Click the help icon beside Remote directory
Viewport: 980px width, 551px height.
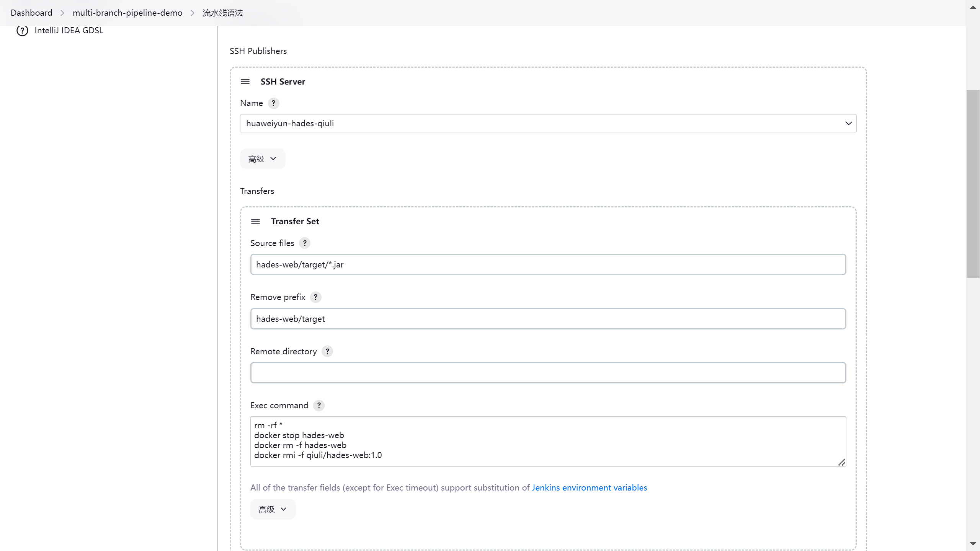pos(327,352)
